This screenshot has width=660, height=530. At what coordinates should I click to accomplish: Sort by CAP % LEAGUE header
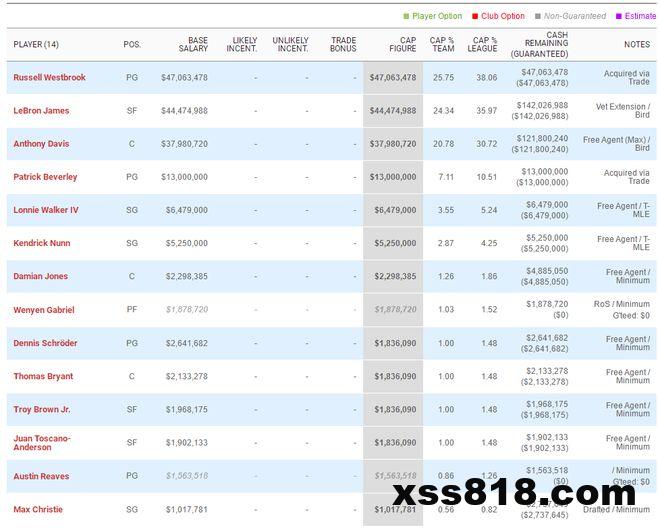coord(482,45)
